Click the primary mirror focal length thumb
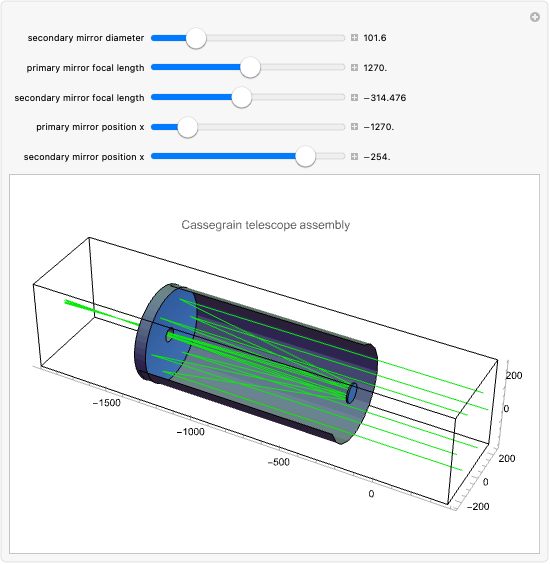Image resolution: width=550 pixels, height=564 pixels. point(250,68)
